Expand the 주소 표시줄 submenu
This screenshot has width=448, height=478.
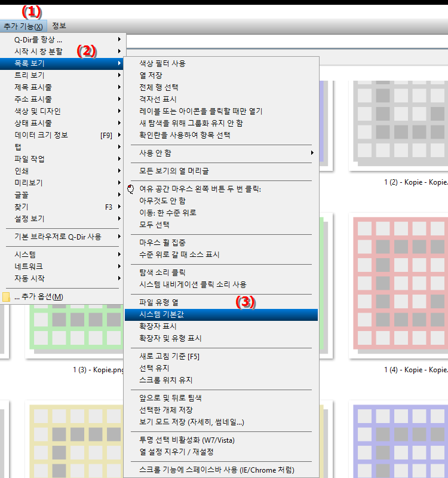click(63, 99)
